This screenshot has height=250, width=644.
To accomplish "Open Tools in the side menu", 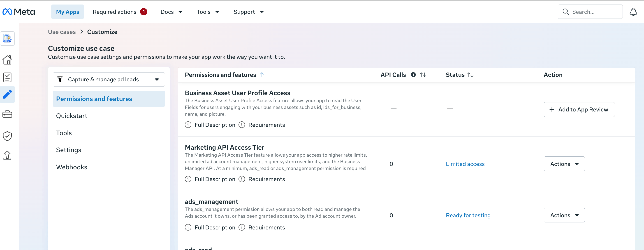I will pyautogui.click(x=64, y=133).
